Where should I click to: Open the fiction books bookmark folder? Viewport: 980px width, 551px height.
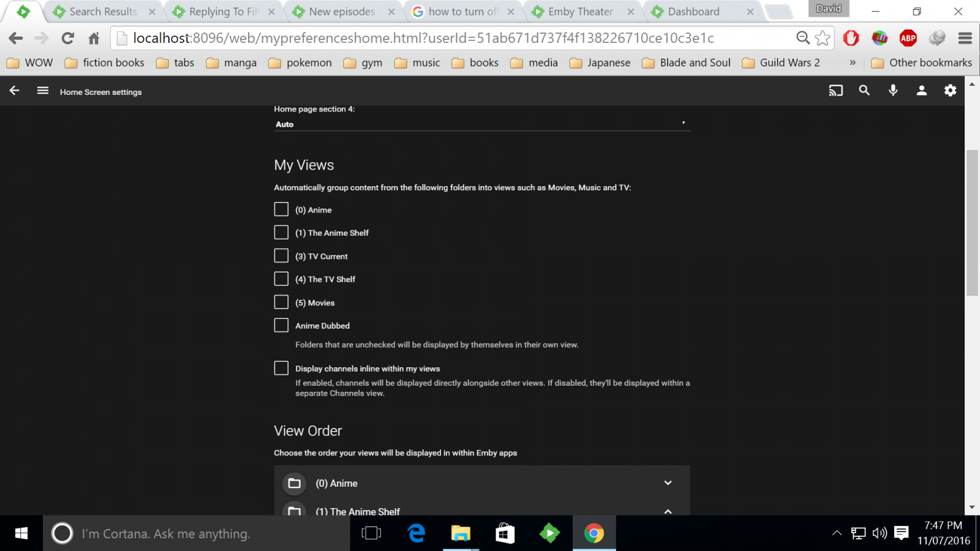tap(105, 62)
